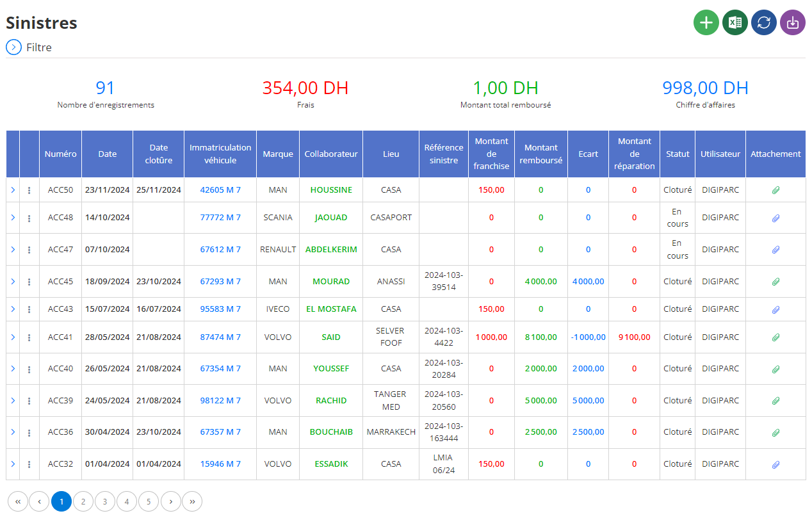Sort by the Date column header

108,154
